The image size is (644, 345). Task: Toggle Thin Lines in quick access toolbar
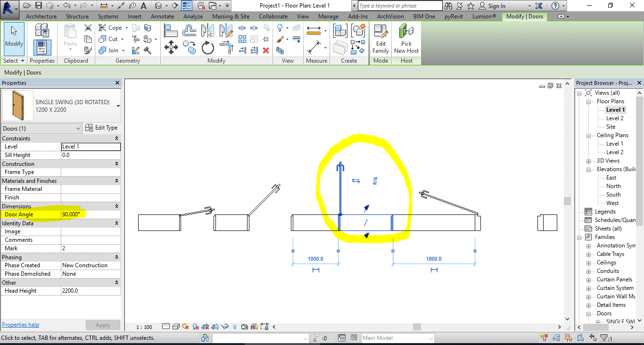click(x=187, y=6)
